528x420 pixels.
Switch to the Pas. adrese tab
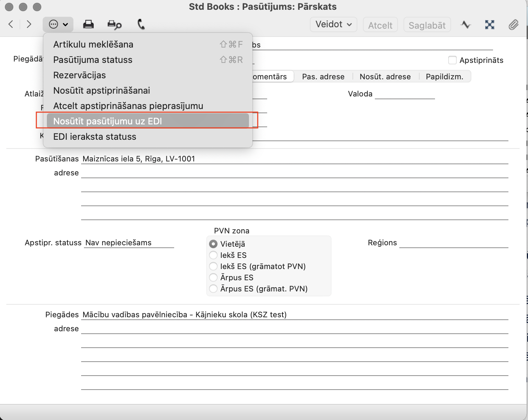[x=323, y=77]
